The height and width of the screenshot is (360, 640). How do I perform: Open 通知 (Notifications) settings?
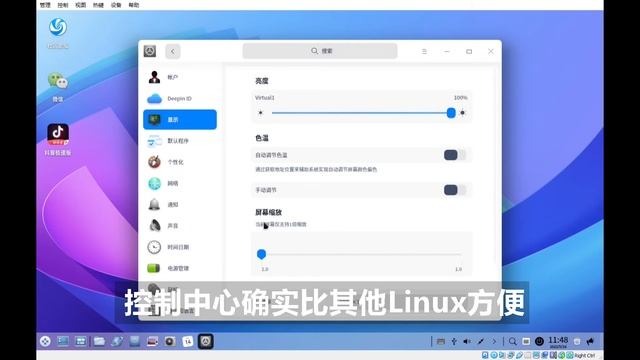tap(180, 204)
